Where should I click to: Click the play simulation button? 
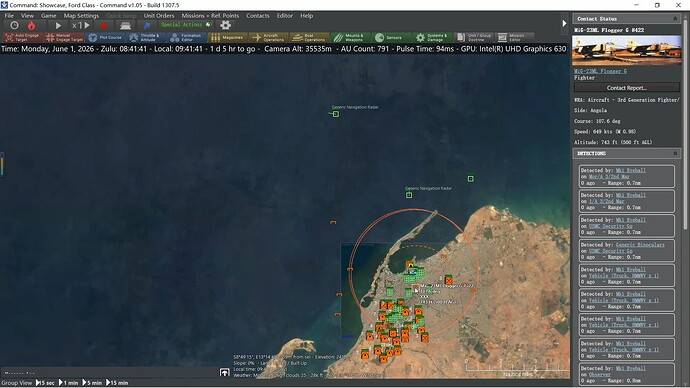click(58, 26)
